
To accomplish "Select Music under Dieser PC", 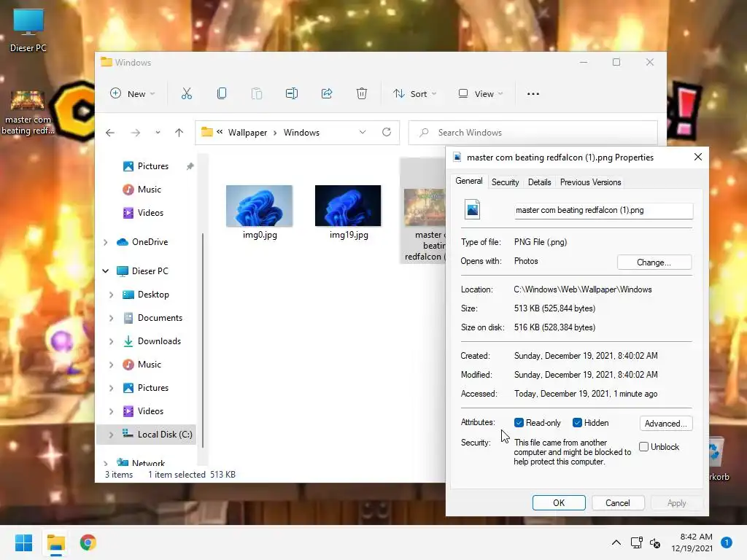I will 149,365.
